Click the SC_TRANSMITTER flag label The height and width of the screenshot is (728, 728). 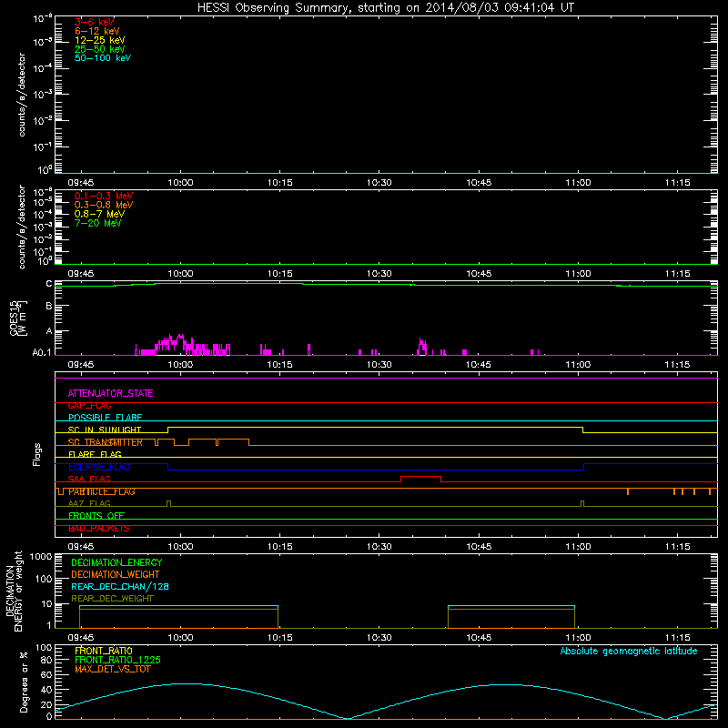coord(105,442)
